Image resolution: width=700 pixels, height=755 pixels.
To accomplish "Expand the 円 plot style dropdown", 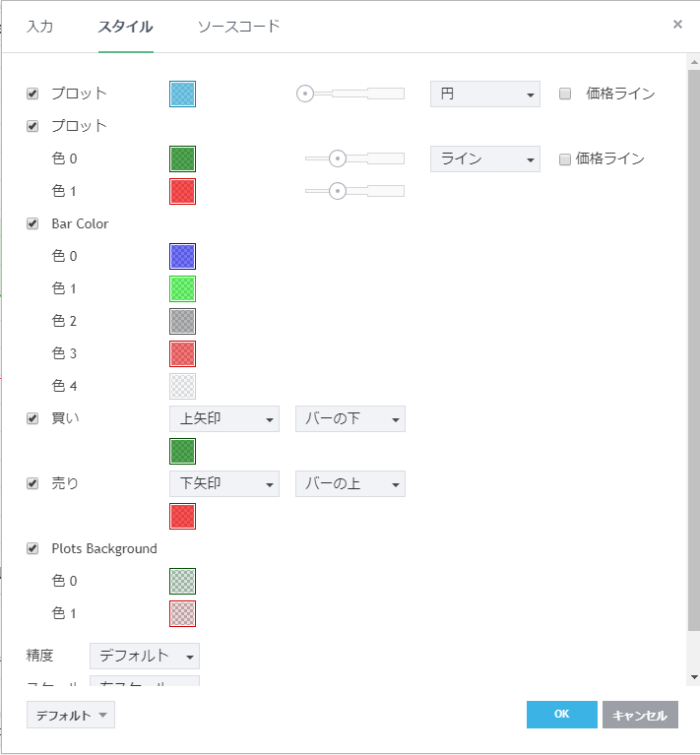I will (x=484, y=94).
